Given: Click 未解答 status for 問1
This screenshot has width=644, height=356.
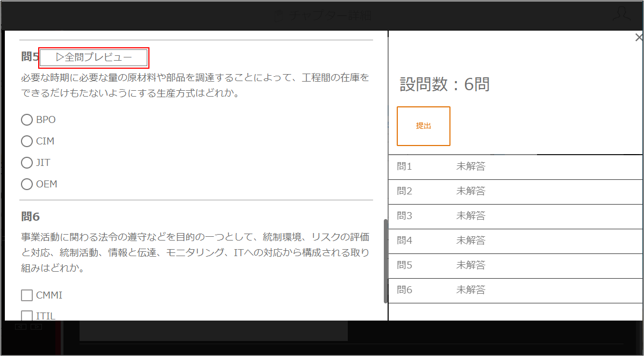Looking at the screenshot, I should [x=471, y=167].
